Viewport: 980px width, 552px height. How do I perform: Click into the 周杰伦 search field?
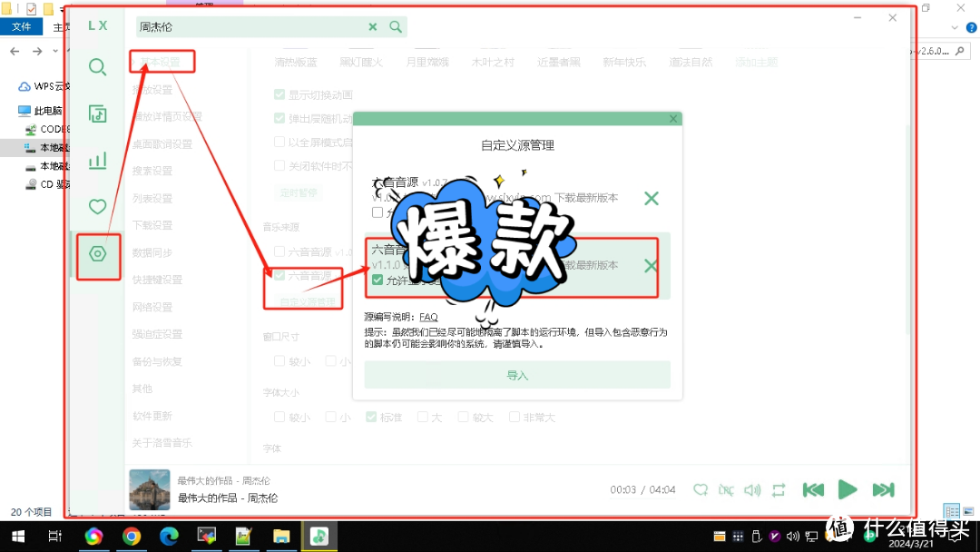(250, 27)
